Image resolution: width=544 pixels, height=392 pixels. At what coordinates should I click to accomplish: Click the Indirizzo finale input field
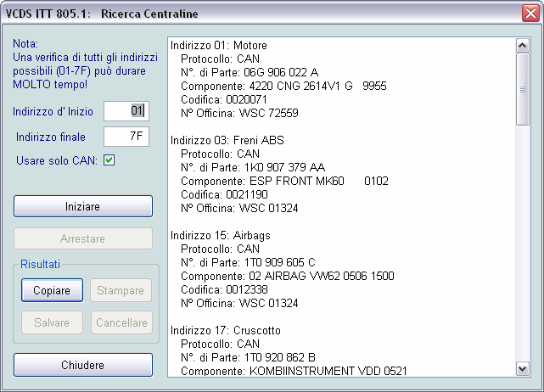(x=126, y=137)
